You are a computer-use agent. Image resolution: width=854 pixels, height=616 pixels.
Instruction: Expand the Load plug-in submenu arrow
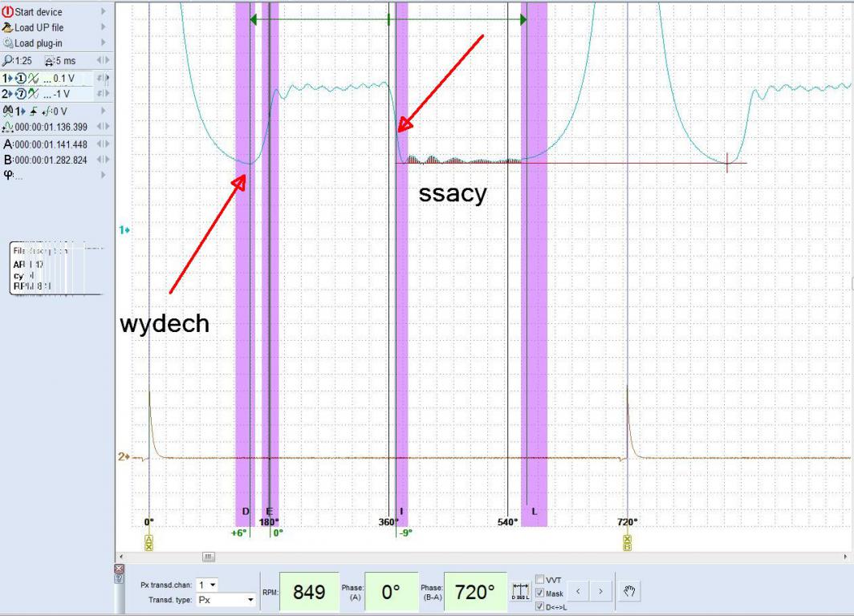103,43
